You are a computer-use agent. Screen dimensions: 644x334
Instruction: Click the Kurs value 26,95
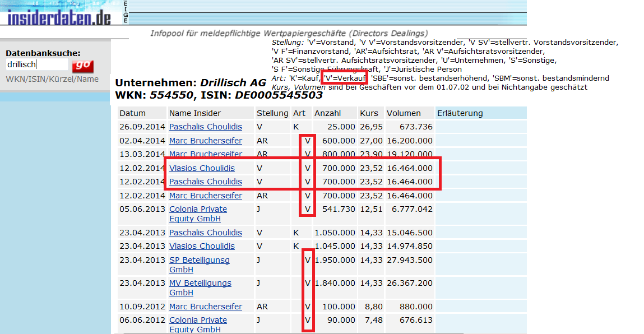(x=371, y=127)
